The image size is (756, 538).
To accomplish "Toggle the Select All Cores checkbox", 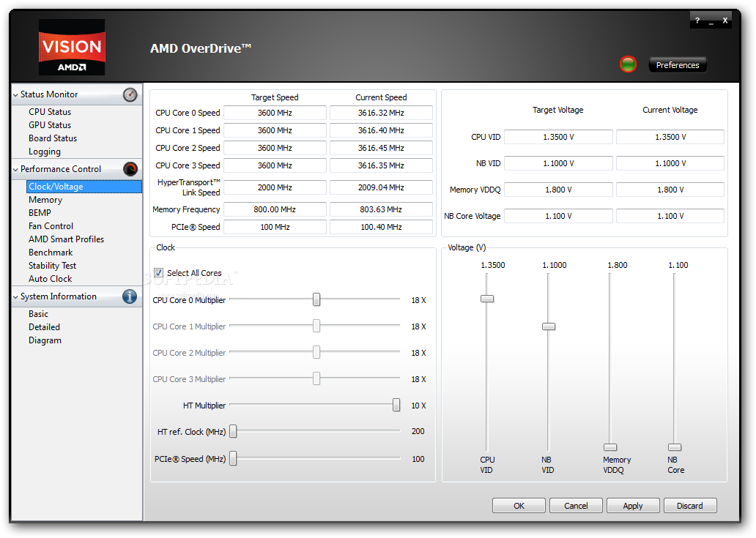I will (158, 272).
